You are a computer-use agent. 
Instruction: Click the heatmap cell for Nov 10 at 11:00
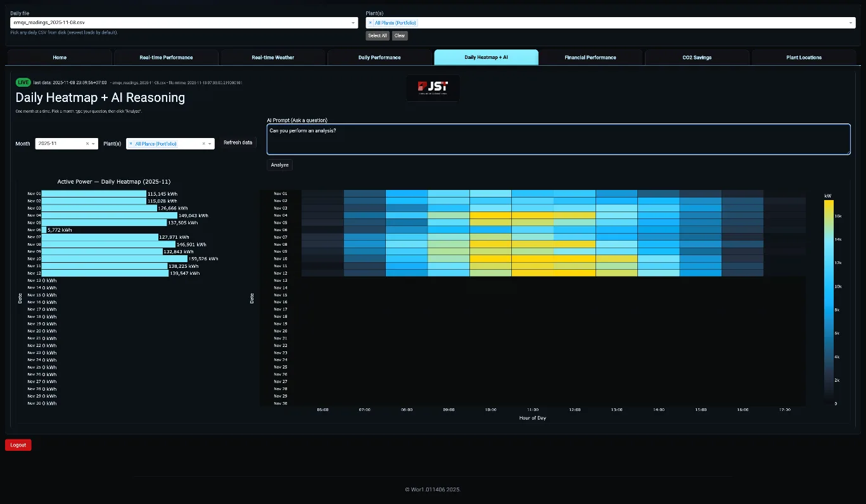[533, 258]
